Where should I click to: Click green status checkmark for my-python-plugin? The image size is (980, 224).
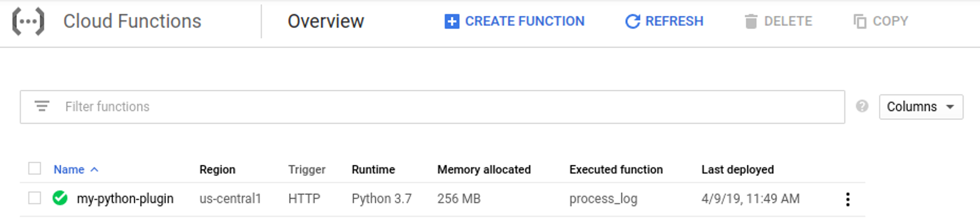[60, 198]
